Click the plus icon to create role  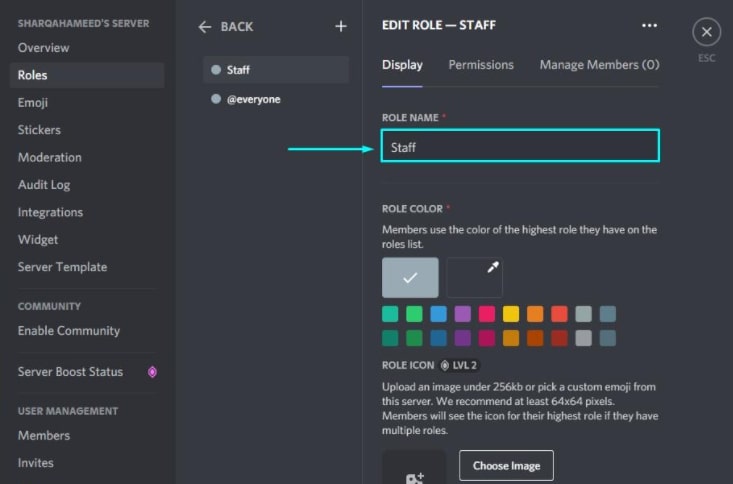click(x=341, y=26)
